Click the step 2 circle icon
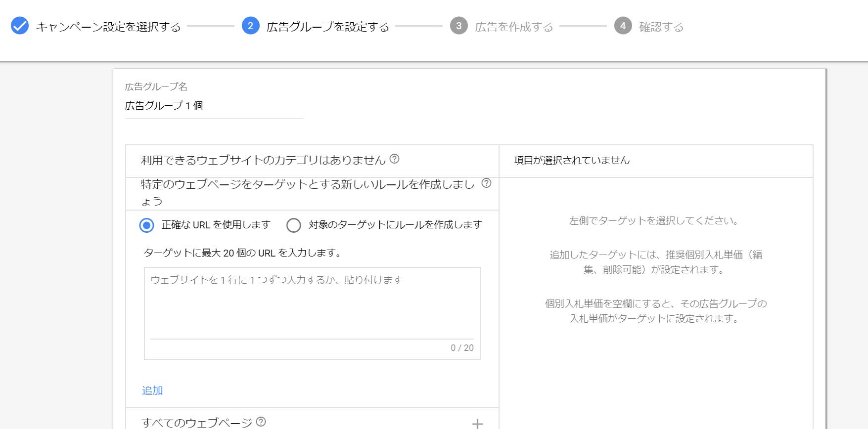 click(x=251, y=26)
